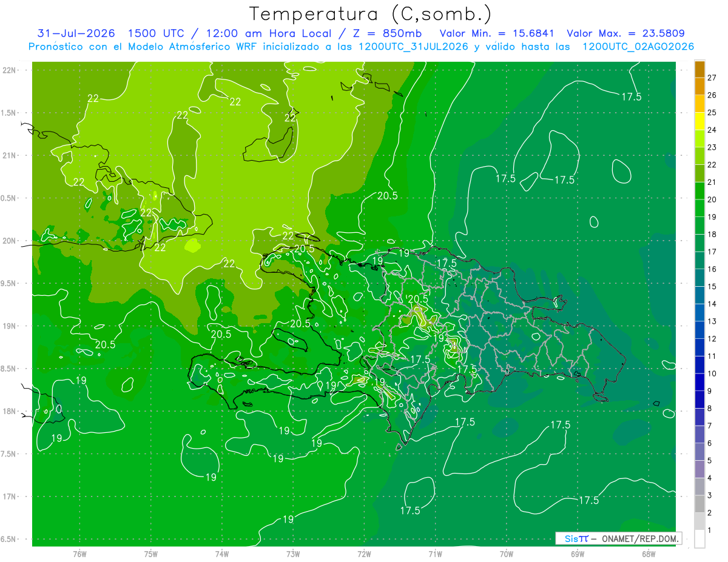
Task: Select the color bar value '14'
Action: click(712, 304)
